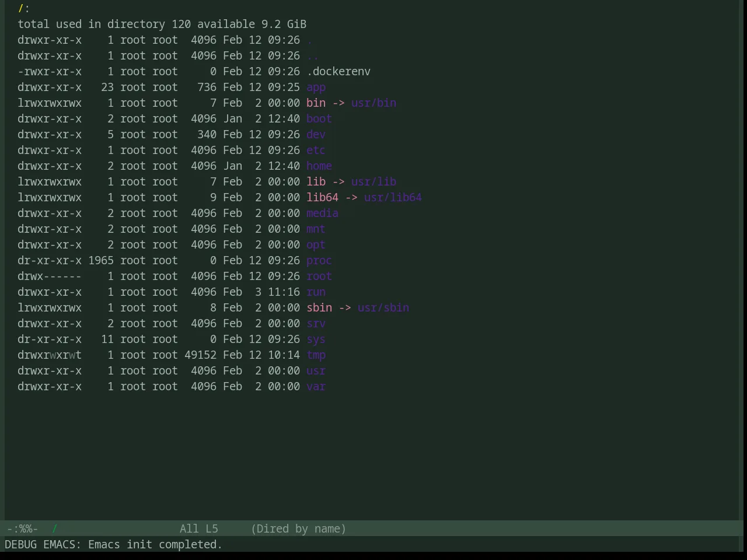Open the home directory
747x560 pixels.
319,166
